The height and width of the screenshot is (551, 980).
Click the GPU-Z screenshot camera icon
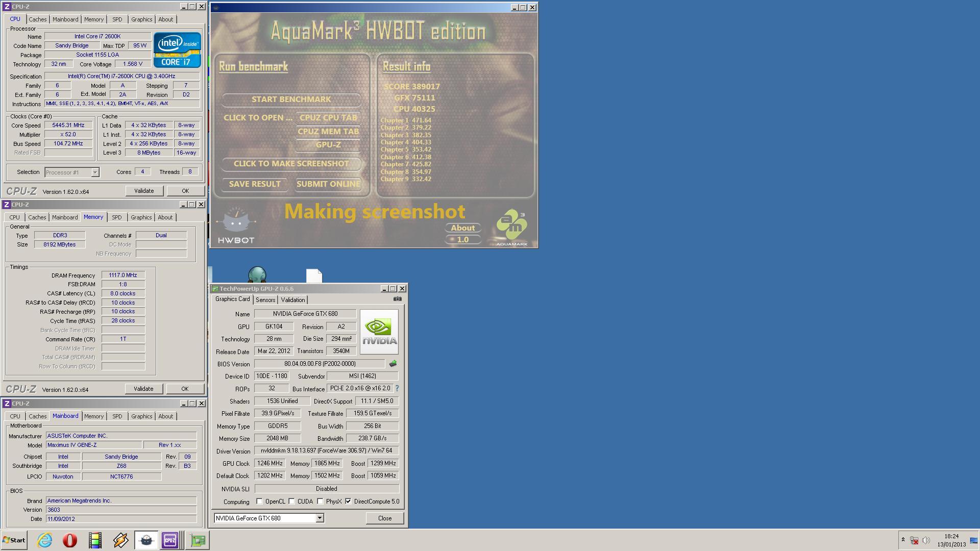pyautogui.click(x=398, y=299)
